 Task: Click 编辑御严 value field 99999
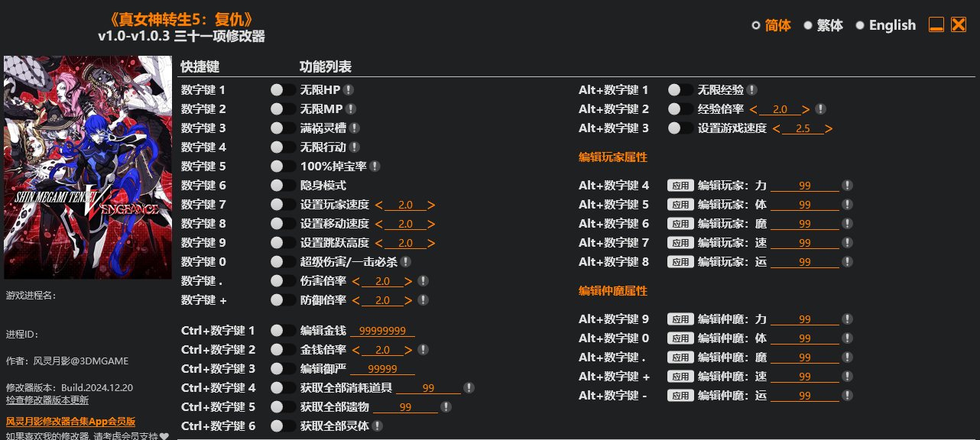coord(382,369)
